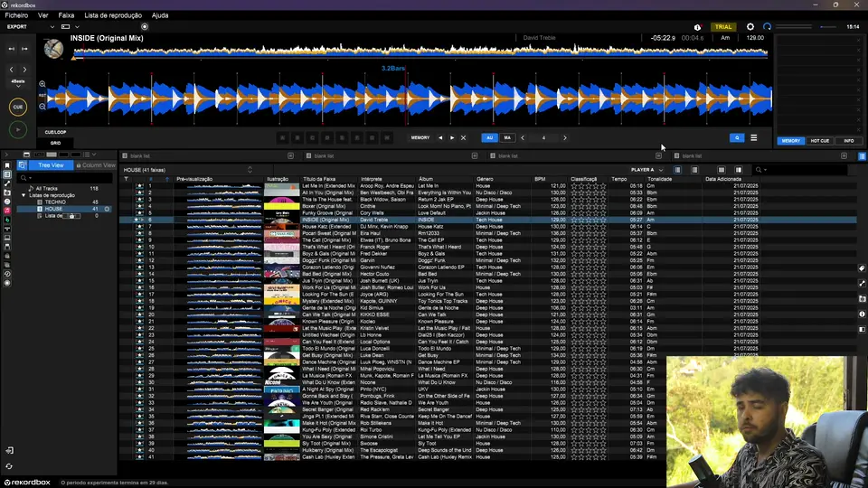Viewport: 868px width, 488px height.
Task: Zoom out of the waveform
Action: click(x=42, y=107)
